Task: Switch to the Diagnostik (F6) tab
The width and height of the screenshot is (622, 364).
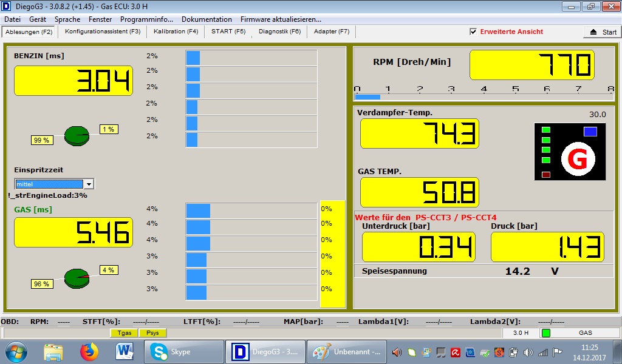Action: [x=279, y=32]
